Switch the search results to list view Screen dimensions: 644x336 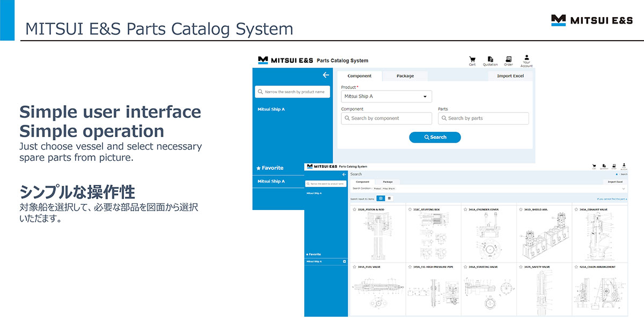click(x=389, y=198)
